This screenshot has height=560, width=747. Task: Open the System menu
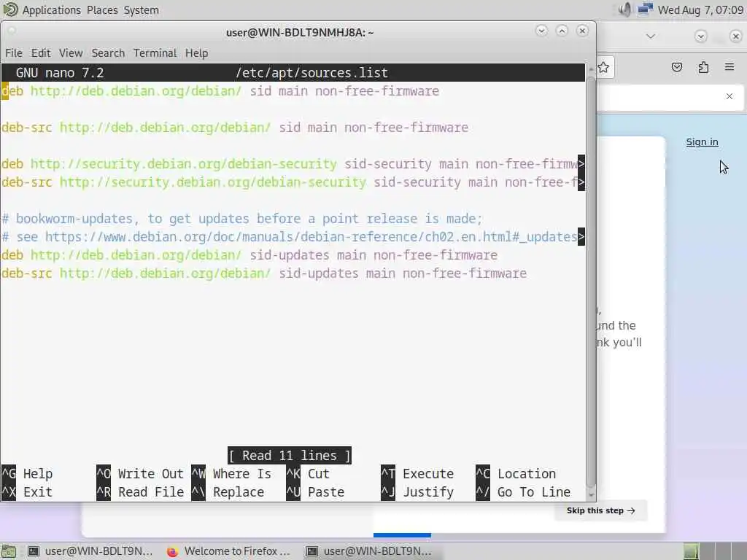(142, 10)
